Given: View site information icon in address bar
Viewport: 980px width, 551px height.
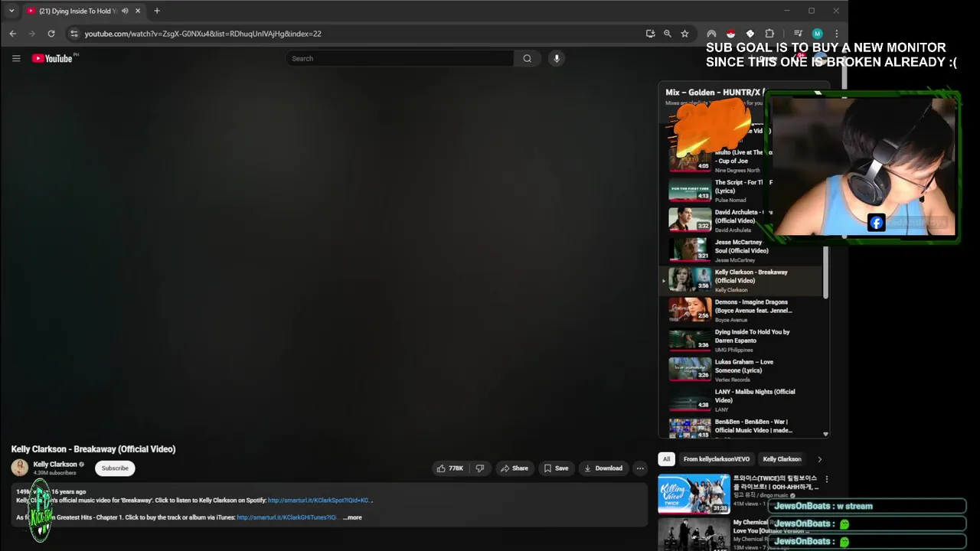Looking at the screenshot, I should [73, 34].
